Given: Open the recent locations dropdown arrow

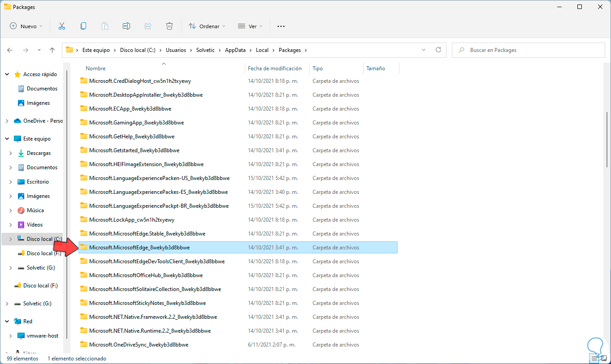Looking at the screenshot, I should 39,50.
